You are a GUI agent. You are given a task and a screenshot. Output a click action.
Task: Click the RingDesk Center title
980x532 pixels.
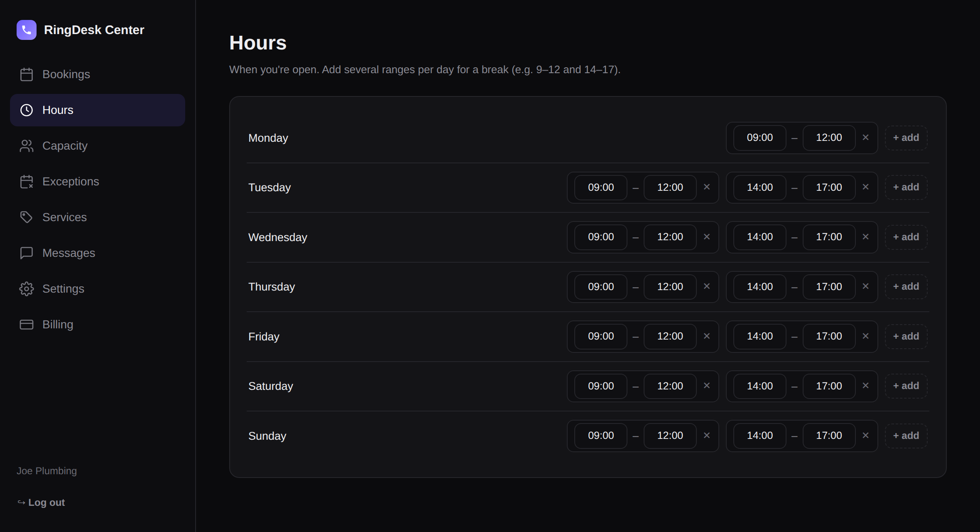(x=94, y=30)
